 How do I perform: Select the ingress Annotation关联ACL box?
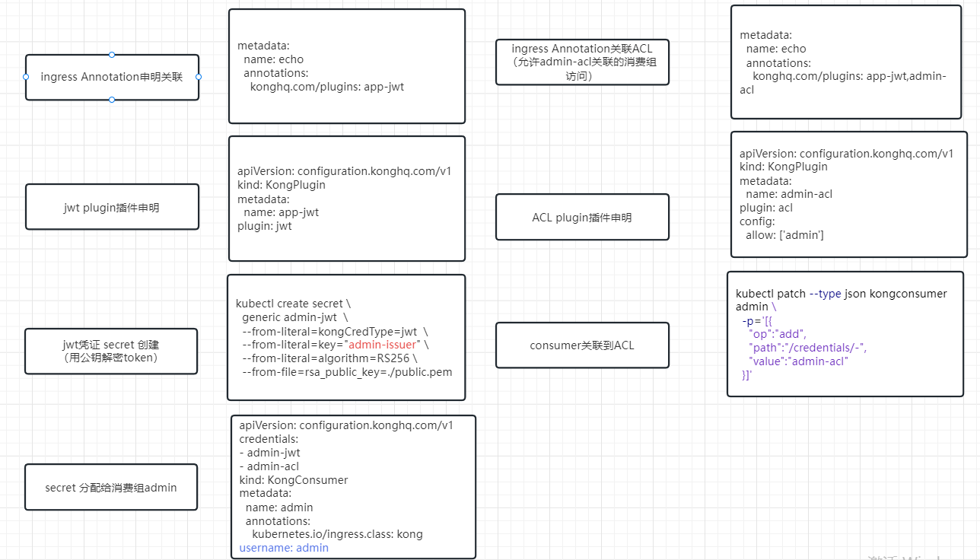coord(582,62)
